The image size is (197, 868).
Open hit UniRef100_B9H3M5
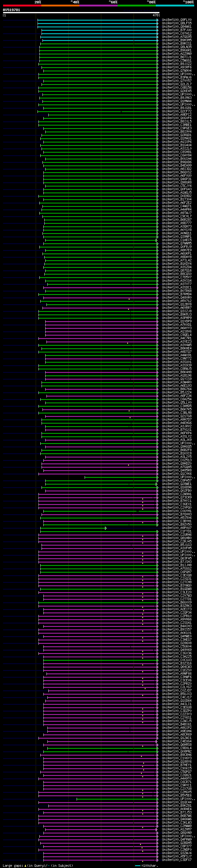coord(177,40)
